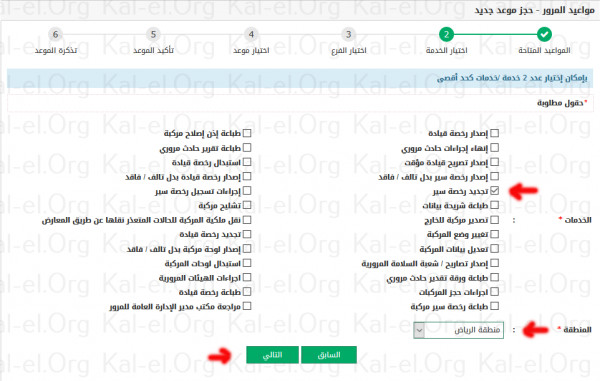Uncheck تجديد رخصة سير checkbox
Image resolution: width=600 pixels, height=381 pixels.
pos(495,190)
